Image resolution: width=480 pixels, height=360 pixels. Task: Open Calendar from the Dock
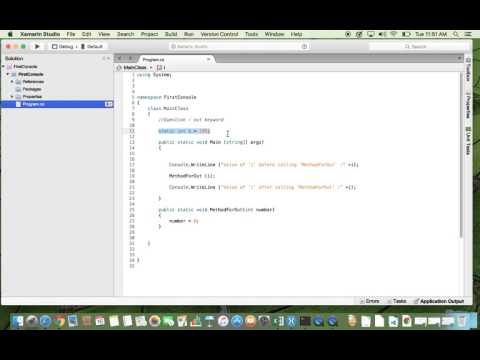(x=100, y=321)
